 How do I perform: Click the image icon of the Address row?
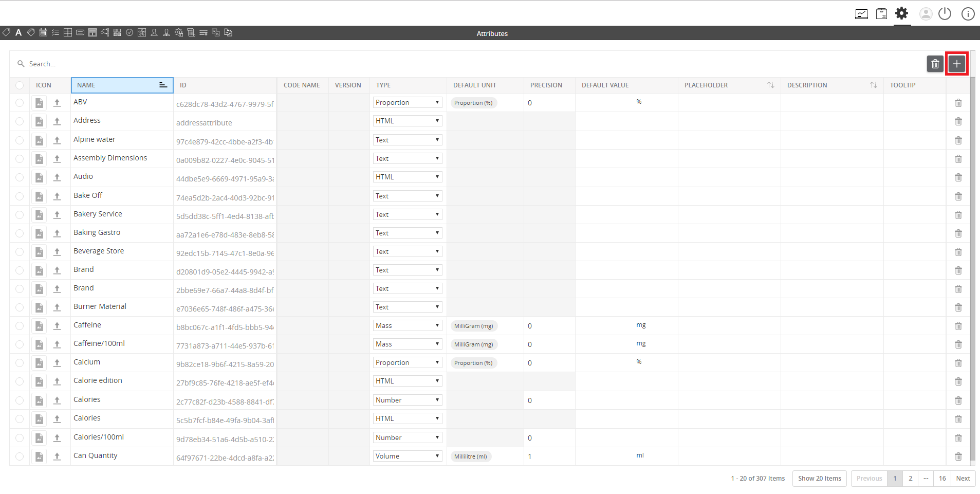39,121
